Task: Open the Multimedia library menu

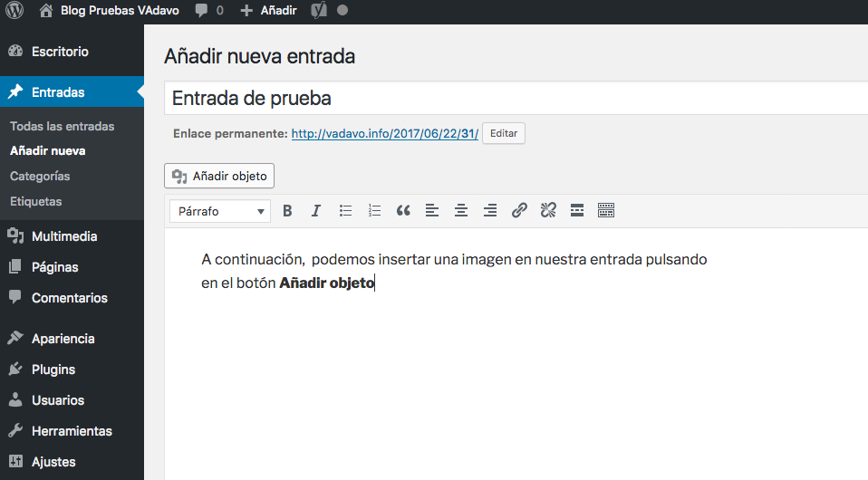Action: coord(64,236)
